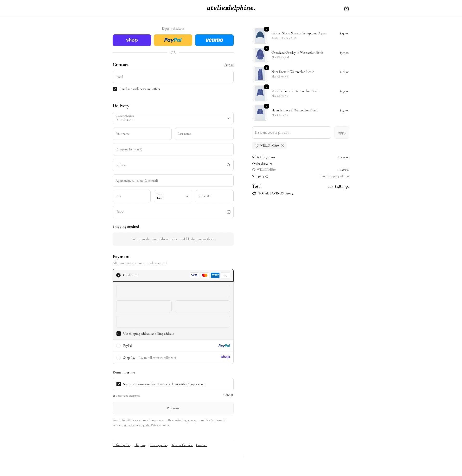
Task: Click the American Express card icon
Action: click(x=215, y=275)
